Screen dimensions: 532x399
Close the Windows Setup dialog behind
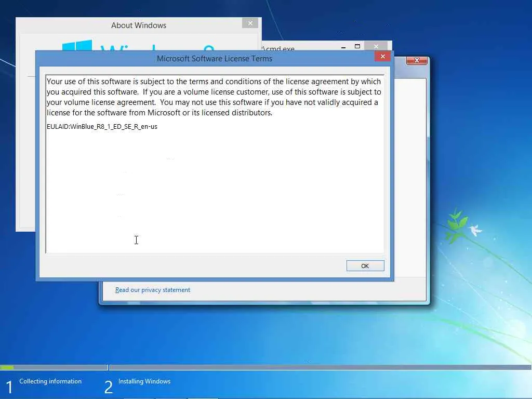point(417,60)
